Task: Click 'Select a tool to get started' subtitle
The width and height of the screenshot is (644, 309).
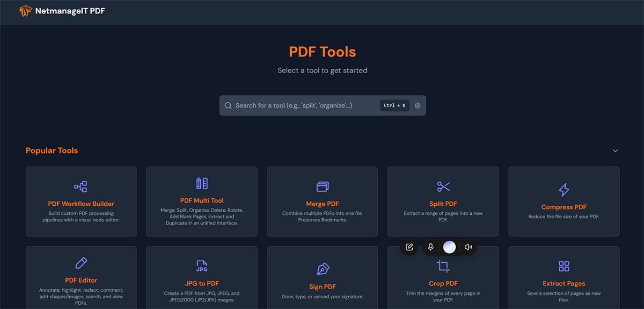Action: [323, 70]
